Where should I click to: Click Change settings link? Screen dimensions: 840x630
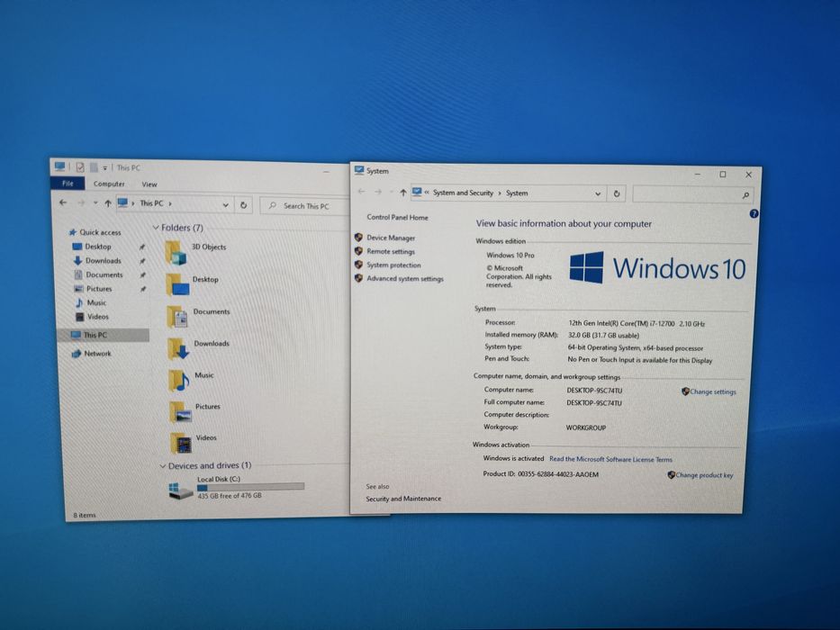(x=712, y=391)
